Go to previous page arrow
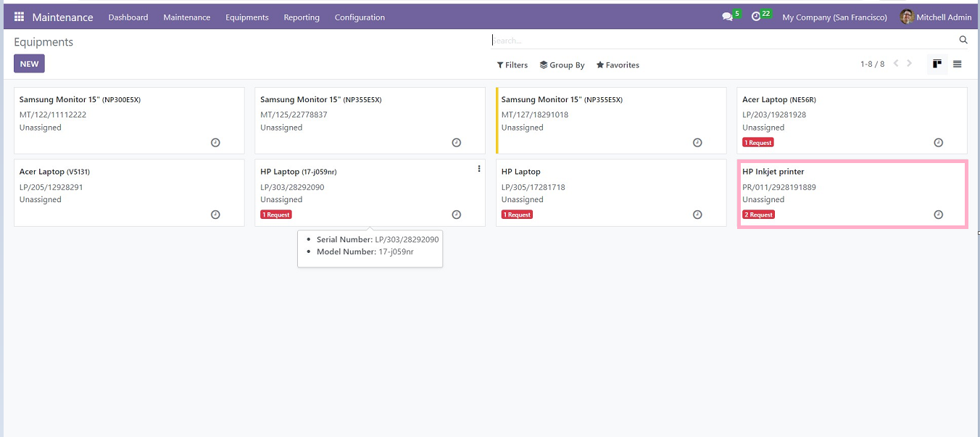Viewport: 980px width, 437px height. pos(896,64)
